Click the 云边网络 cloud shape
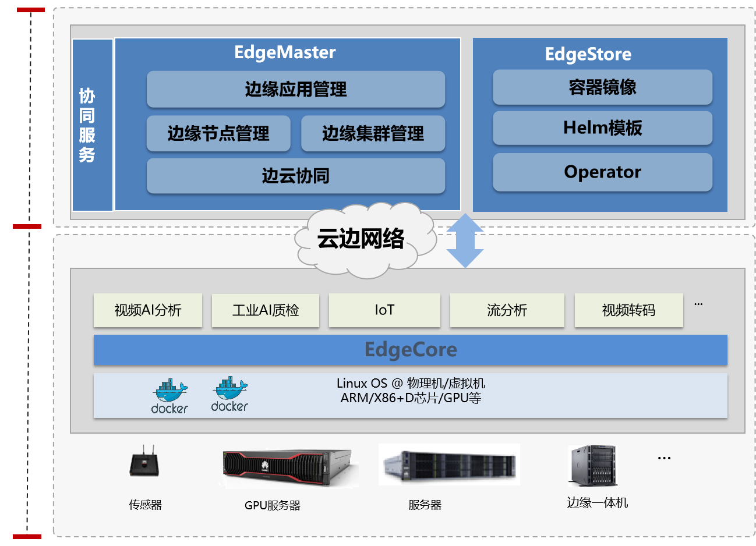The image size is (756, 546). (x=361, y=239)
